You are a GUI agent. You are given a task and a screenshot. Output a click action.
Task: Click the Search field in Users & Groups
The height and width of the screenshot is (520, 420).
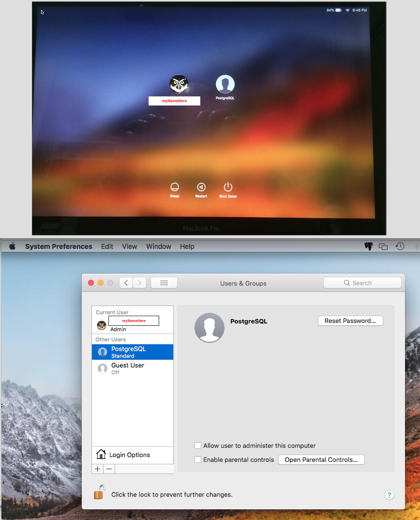click(362, 283)
